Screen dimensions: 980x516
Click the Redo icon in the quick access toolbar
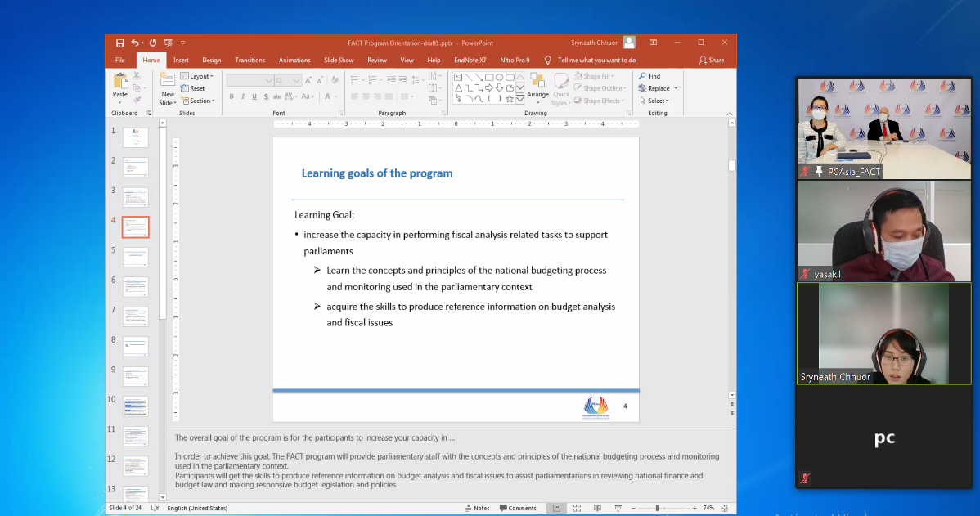[152, 43]
